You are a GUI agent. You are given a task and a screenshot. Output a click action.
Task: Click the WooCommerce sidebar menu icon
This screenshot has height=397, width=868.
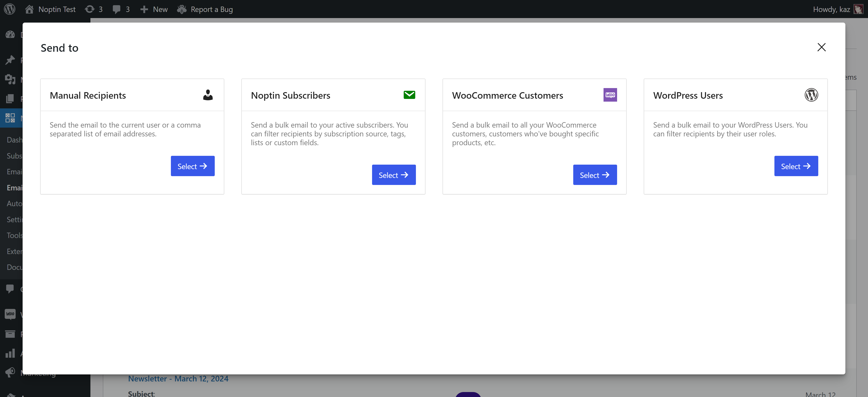10,314
